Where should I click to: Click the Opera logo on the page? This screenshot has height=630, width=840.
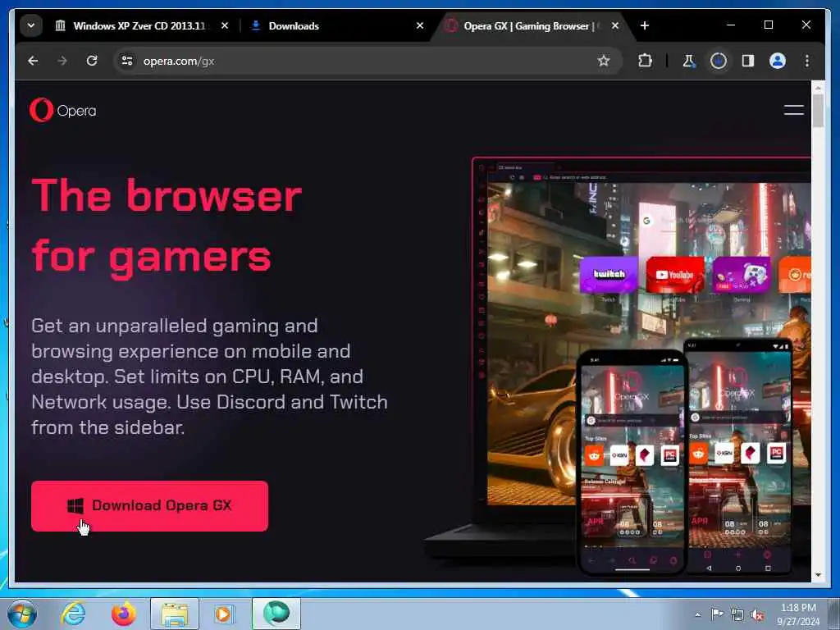point(63,111)
